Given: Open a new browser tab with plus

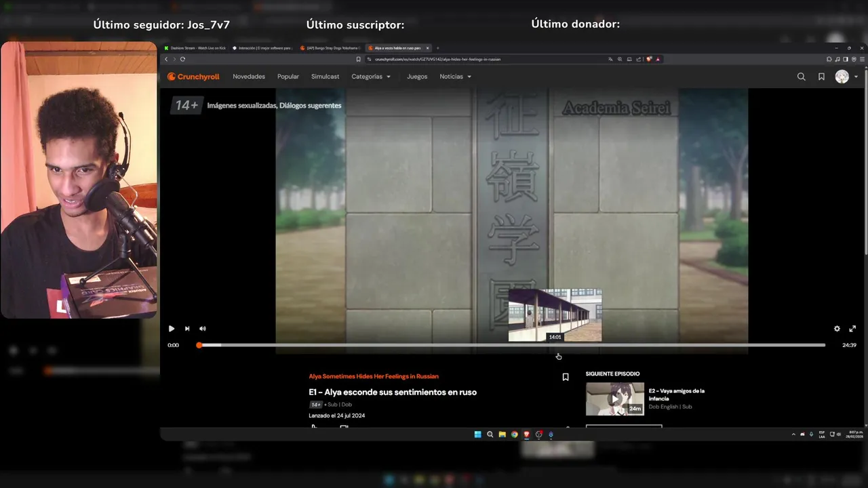Looking at the screenshot, I should [x=437, y=48].
